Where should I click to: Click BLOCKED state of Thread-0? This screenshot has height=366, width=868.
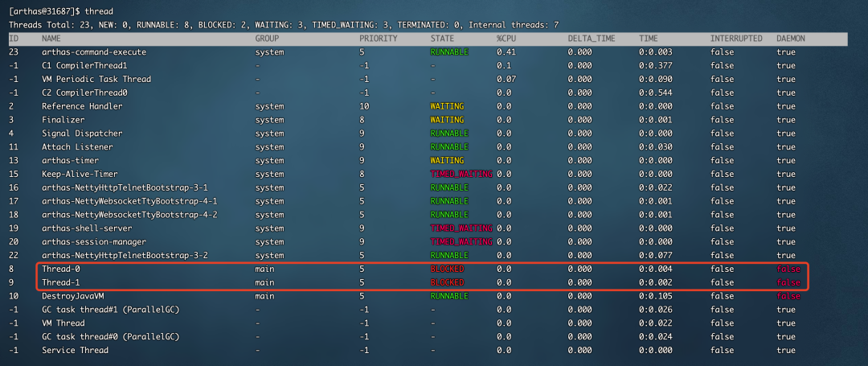click(448, 269)
